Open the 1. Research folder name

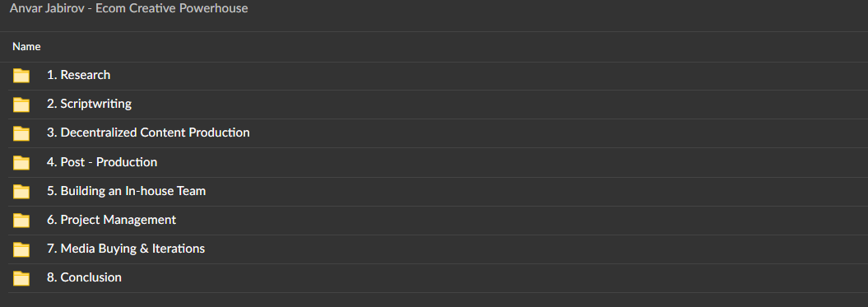coord(79,75)
